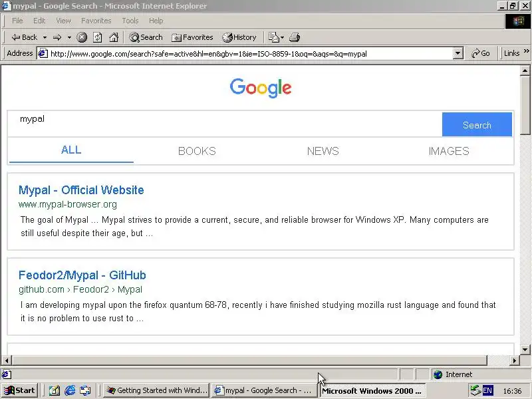532x399 pixels.
Task: Click the Edit page toolbar icon
Action: pyautogui.click(x=273, y=37)
